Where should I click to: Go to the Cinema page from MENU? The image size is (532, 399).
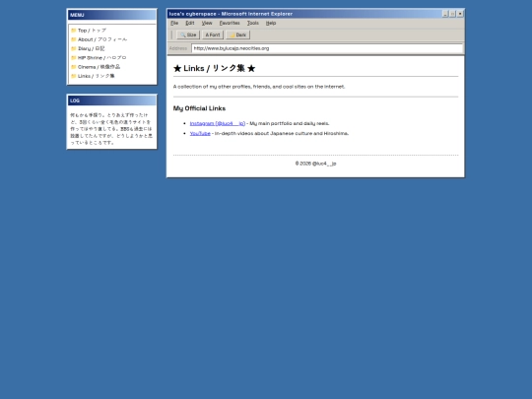96,67
